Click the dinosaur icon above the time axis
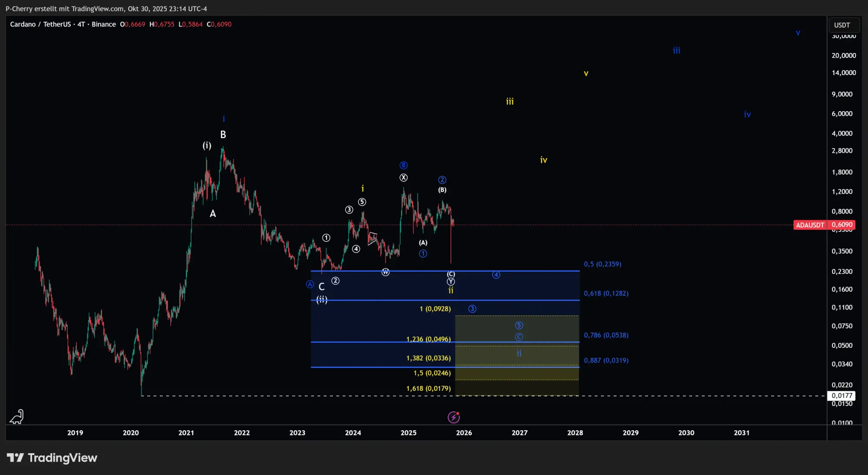868x475 pixels. [x=16, y=416]
